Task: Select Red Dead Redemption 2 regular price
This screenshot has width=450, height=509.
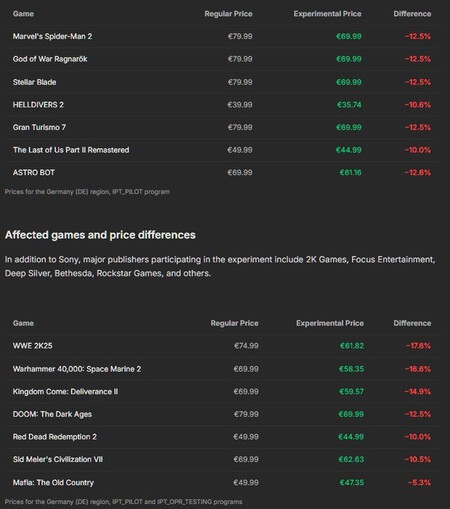Action: coord(246,437)
